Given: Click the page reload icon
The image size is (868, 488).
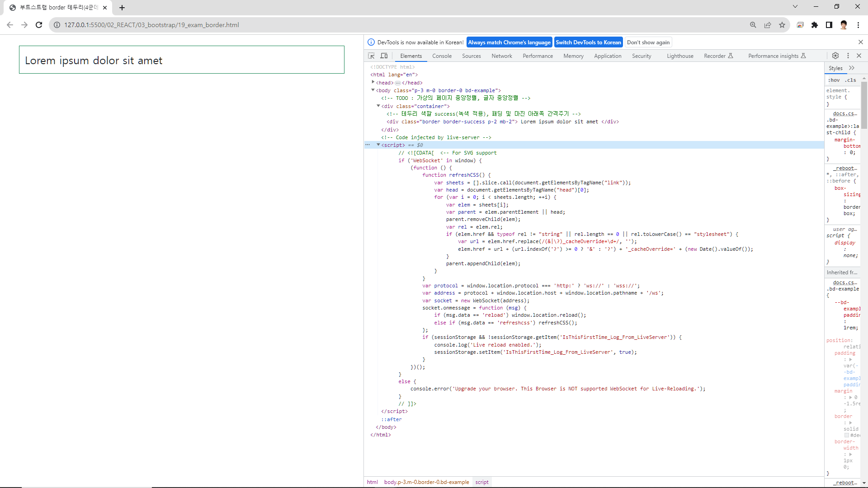Looking at the screenshot, I should tap(39, 25).
